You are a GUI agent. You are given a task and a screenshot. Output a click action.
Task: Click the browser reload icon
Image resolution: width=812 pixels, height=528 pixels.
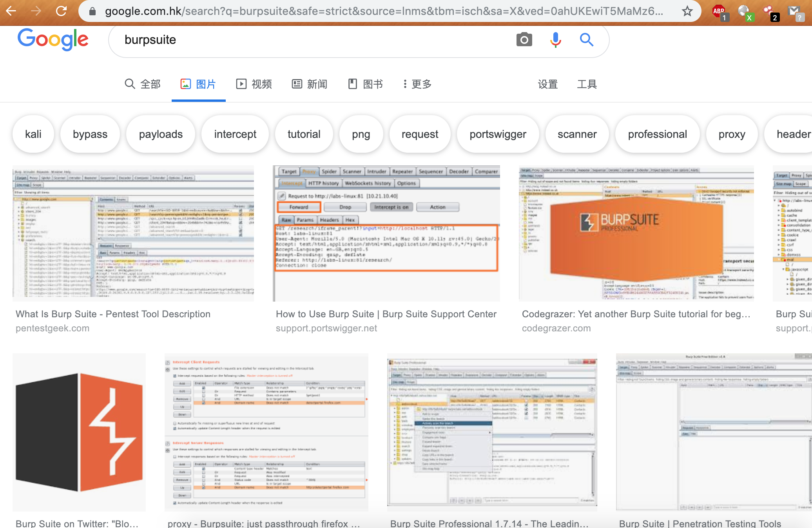tap(62, 11)
